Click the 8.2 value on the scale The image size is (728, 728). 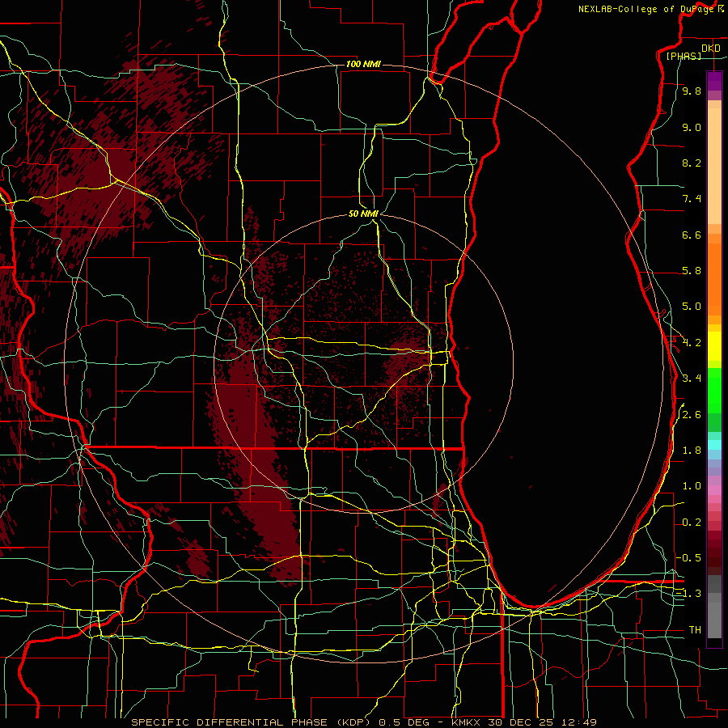tap(692, 163)
